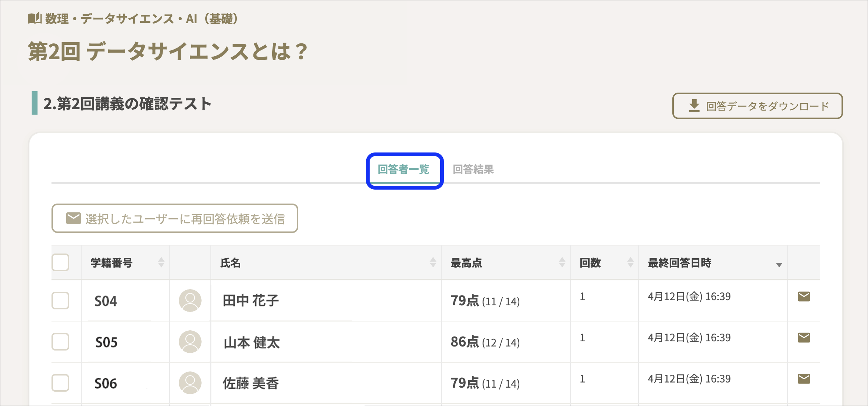The image size is (868, 406).
Task: Click 選択したユーザーに再回答依頼を送信 button
Action: point(175,218)
